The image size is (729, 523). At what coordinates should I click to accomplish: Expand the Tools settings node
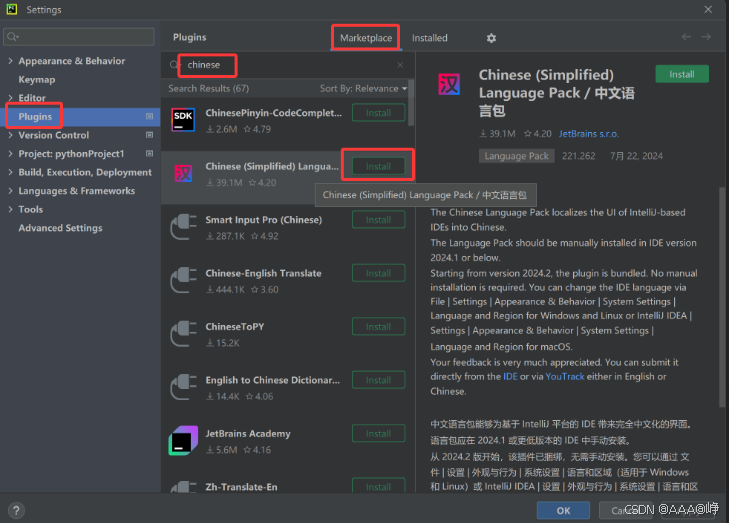pyautogui.click(x=10, y=210)
